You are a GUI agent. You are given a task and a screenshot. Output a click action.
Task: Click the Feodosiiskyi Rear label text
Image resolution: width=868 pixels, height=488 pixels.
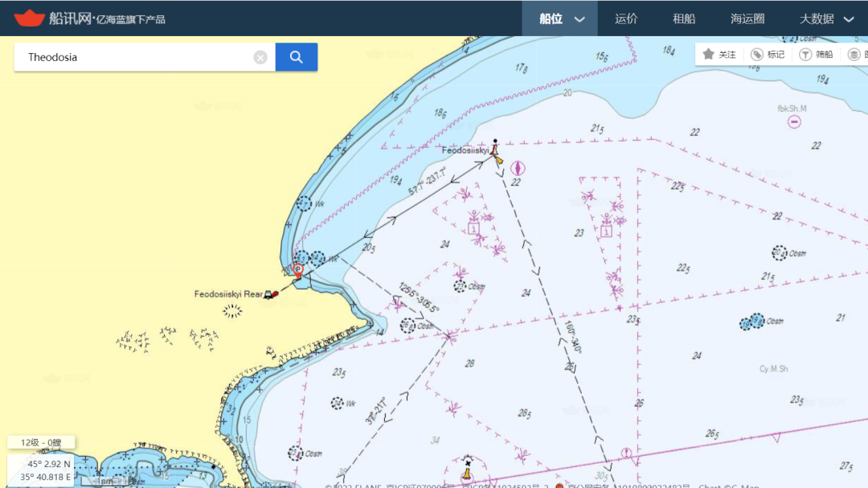(x=228, y=294)
